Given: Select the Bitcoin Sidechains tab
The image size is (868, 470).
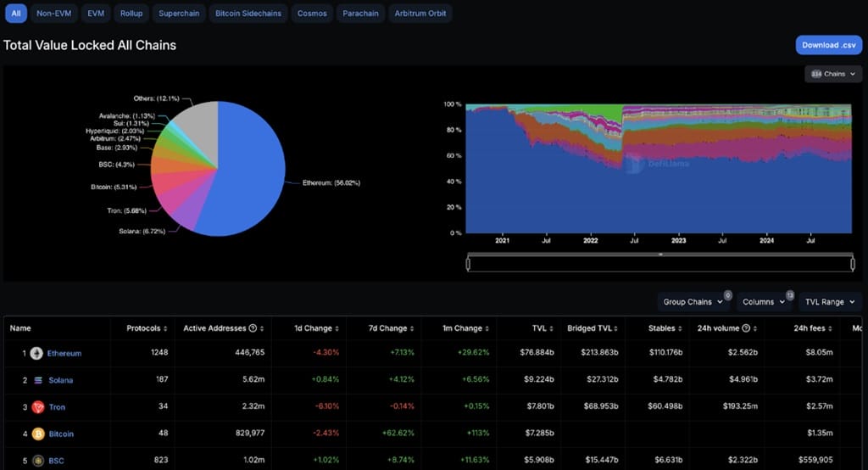Looking at the screenshot, I should coord(247,14).
